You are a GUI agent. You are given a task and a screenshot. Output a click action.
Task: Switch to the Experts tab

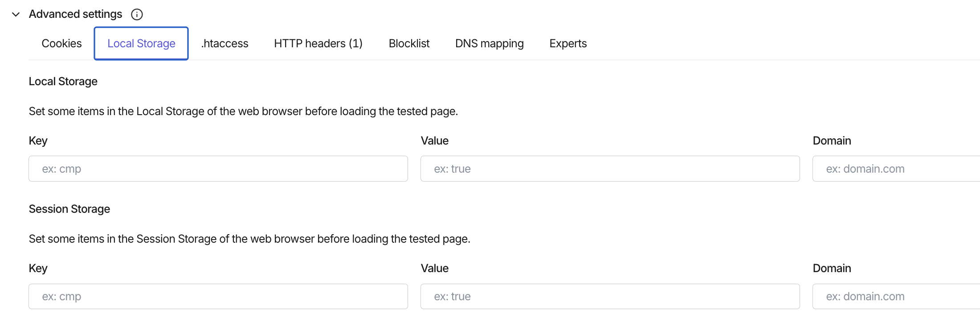(568, 43)
